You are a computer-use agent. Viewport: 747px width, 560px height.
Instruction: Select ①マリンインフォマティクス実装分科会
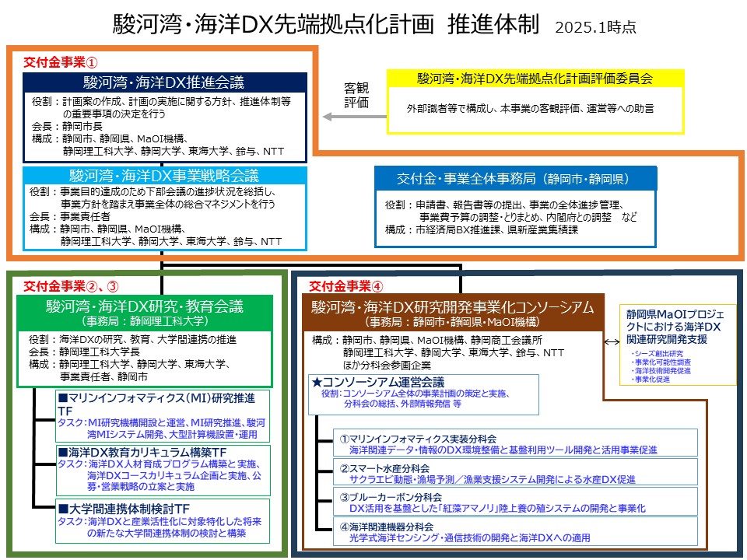[x=418, y=439]
